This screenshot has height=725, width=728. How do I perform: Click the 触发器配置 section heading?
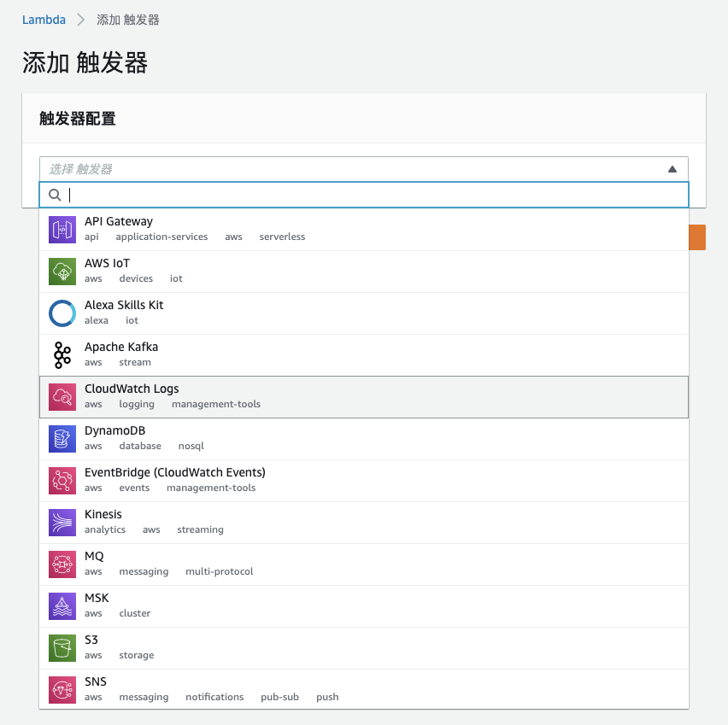pyautogui.click(x=78, y=119)
